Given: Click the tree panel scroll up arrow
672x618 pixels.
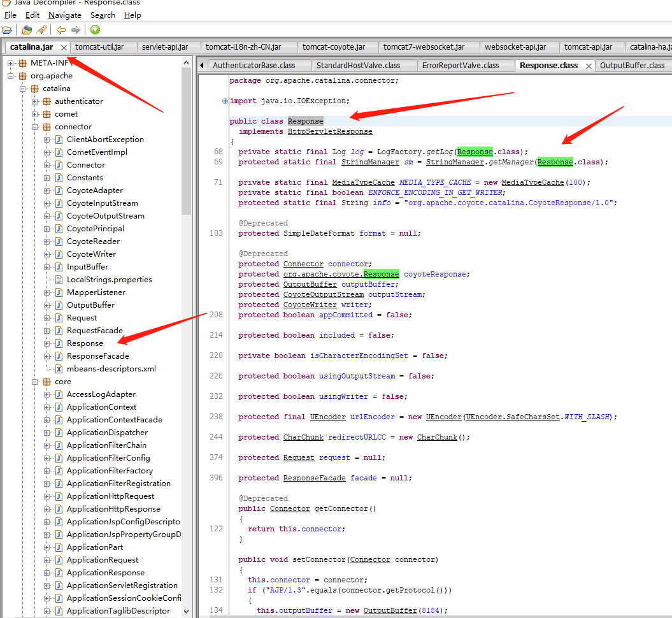Looking at the screenshot, I should point(186,62).
